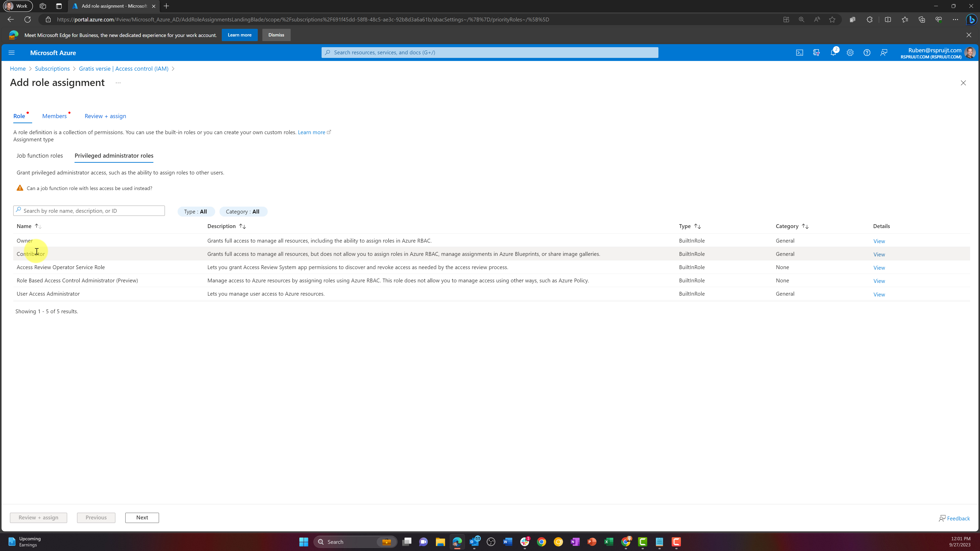Open the Type All filter

click(196, 211)
